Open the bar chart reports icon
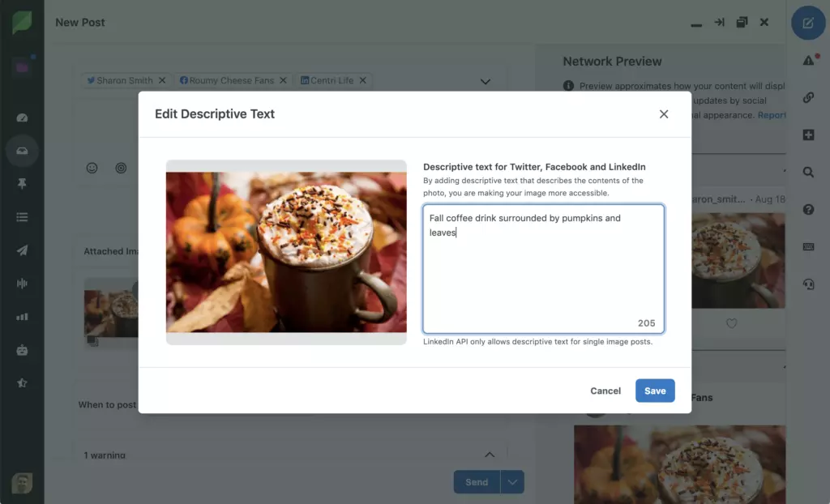This screenshot has height=504, width=830. [x=22, y=317]
